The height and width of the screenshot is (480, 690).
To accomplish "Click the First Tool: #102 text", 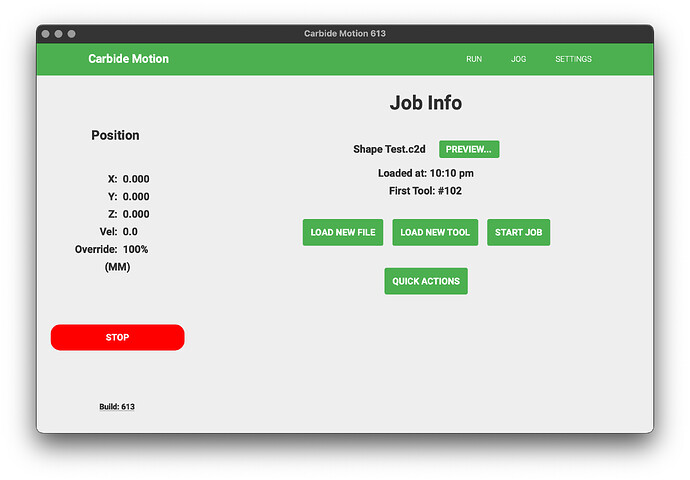I will [426, 191].
